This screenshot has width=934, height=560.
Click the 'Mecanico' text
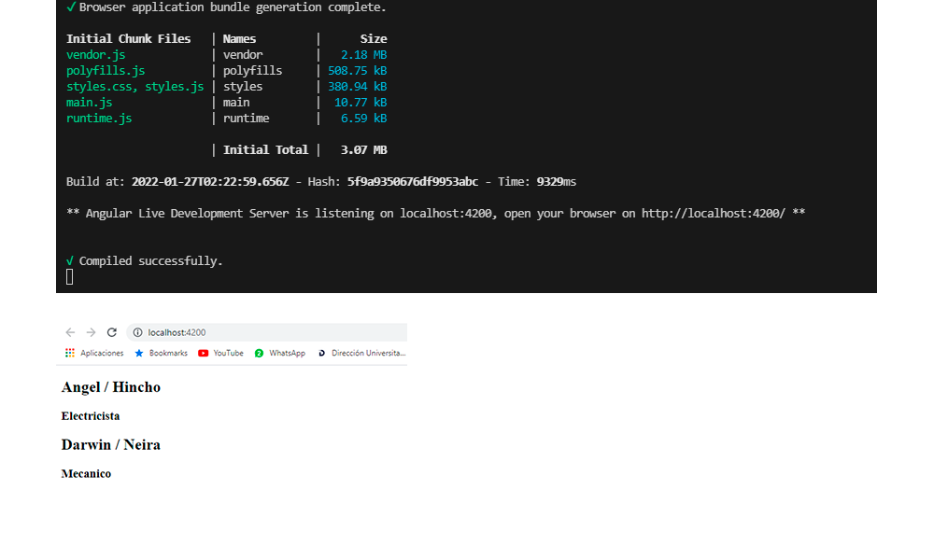(x=86, y=474)
